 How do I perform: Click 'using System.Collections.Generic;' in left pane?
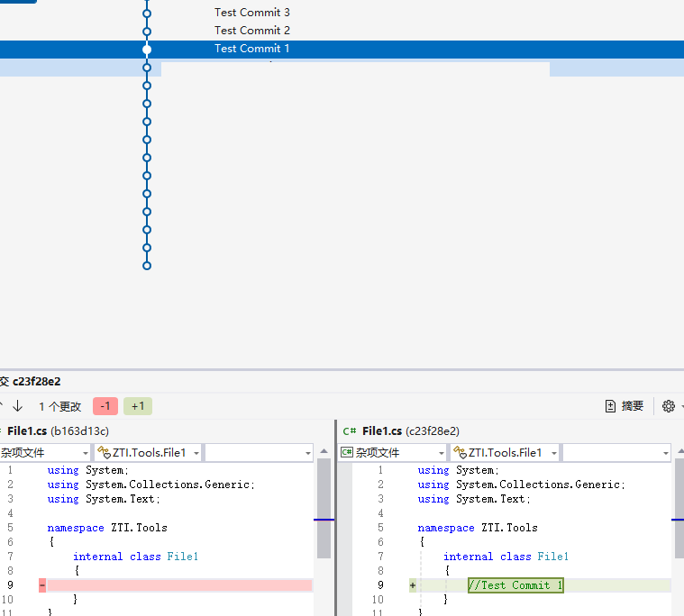[150, 485]
